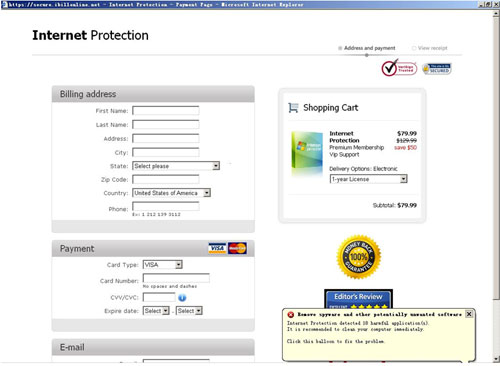
Task: Click the Address field
Action: pyautogui.click(x=166, y=138)
